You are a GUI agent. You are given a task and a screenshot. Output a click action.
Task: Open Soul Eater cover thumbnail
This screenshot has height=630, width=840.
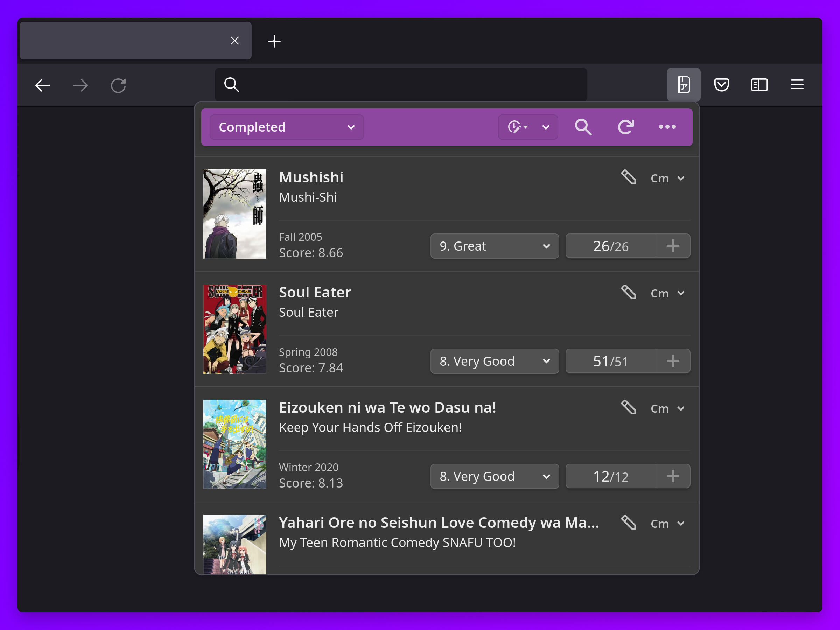click(x=235, y=329)
